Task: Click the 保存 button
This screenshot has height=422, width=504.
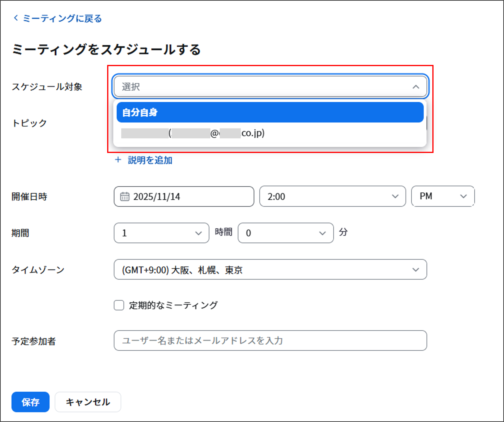Action: (30, 402)
